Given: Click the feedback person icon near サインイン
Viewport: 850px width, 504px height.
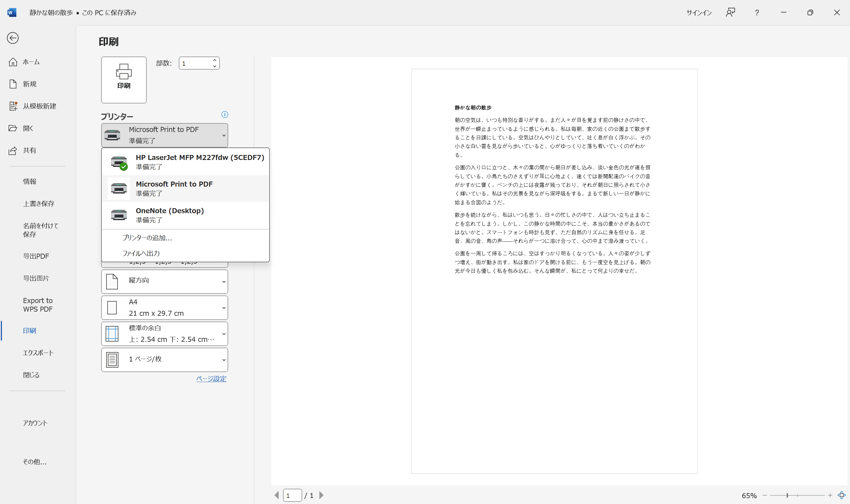Looking at the screenshot, I should coord(731,12).
